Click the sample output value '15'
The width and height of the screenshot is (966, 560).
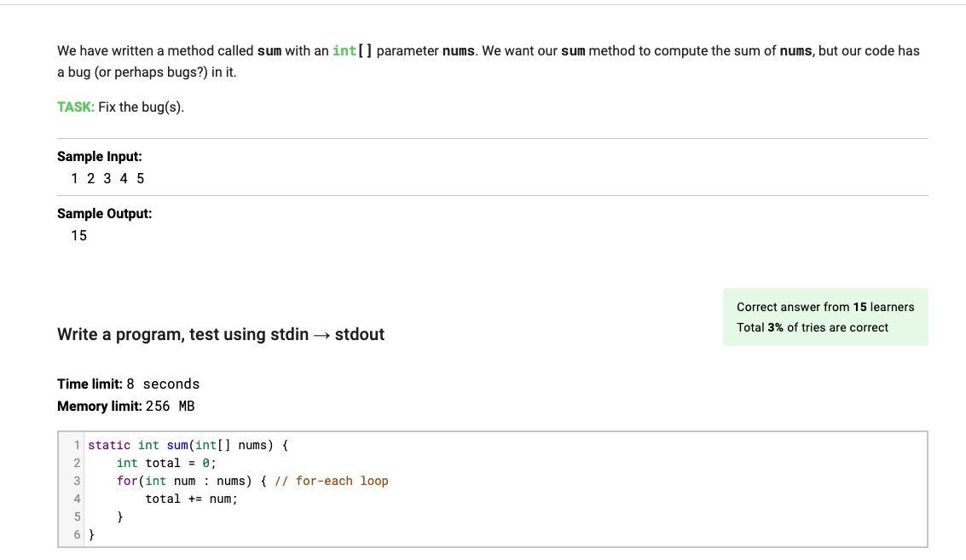click(79, 235)
